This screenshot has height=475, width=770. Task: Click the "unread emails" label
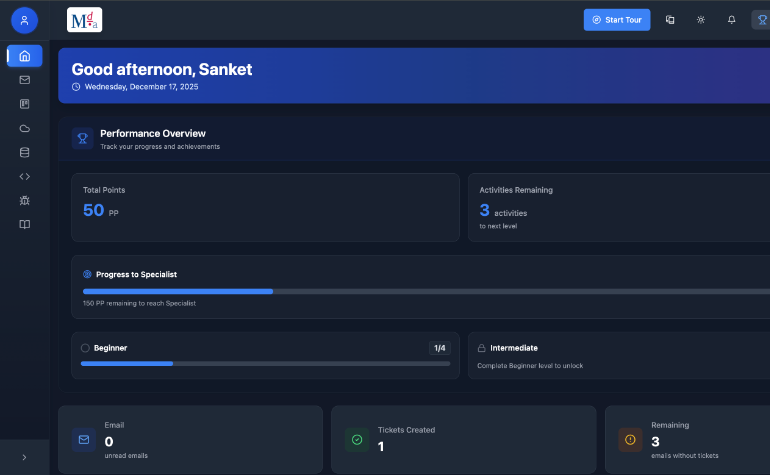[x=126, y=456]
